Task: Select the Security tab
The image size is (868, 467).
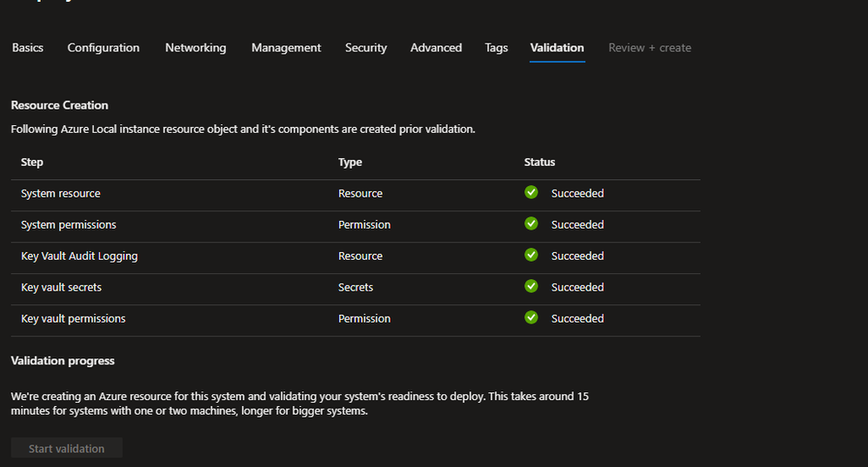Action: pos(366,48)
